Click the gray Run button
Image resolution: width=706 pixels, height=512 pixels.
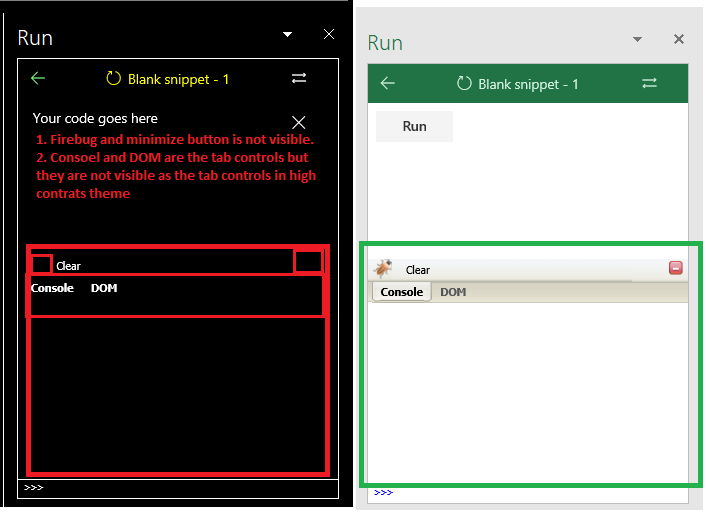[414, 127]
